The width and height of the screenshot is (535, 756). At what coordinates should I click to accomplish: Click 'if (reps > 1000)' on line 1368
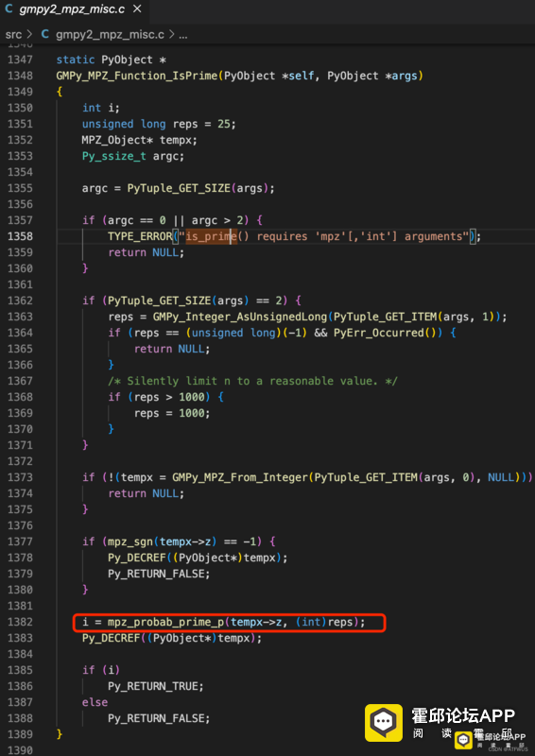[x=159, y=397]
